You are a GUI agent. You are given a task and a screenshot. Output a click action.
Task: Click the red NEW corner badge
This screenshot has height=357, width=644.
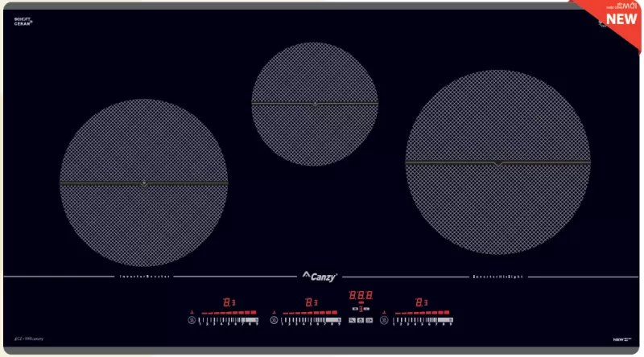point(621,18)
